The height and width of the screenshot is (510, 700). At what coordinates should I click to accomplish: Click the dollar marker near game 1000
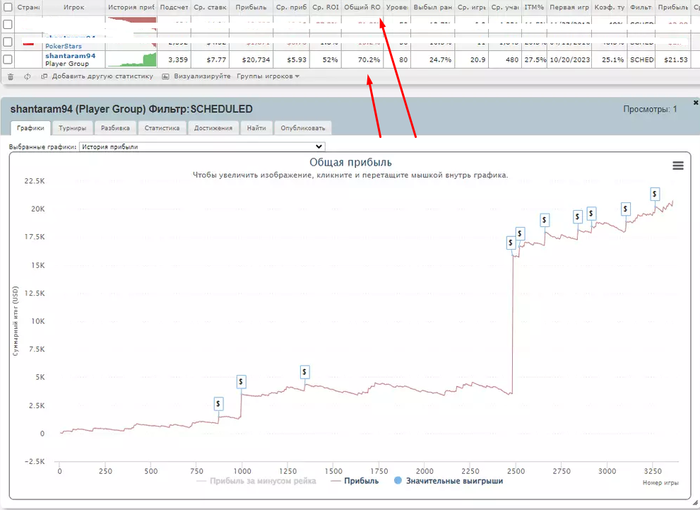(x=241, y=381)
